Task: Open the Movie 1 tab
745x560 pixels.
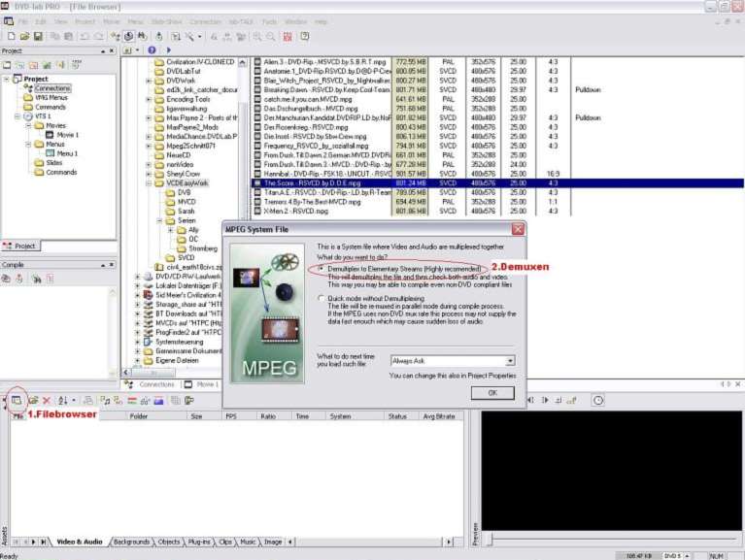Action: coord(203,384)
